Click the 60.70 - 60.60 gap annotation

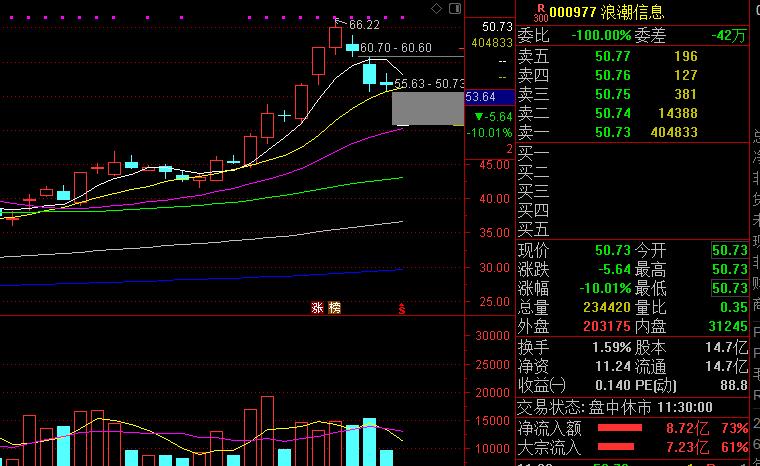(396, 48)
